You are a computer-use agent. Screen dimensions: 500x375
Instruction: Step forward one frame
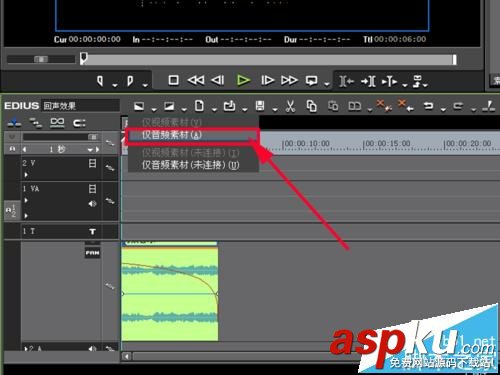tap(267, 80)
